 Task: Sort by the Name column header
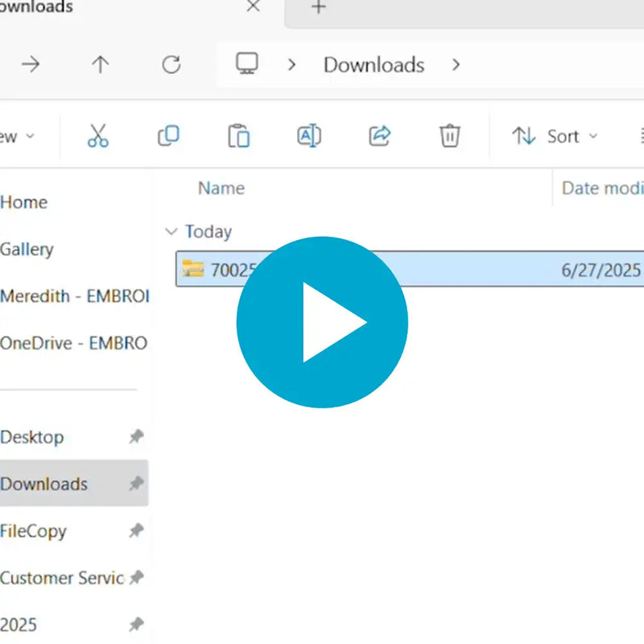[221, 188]
